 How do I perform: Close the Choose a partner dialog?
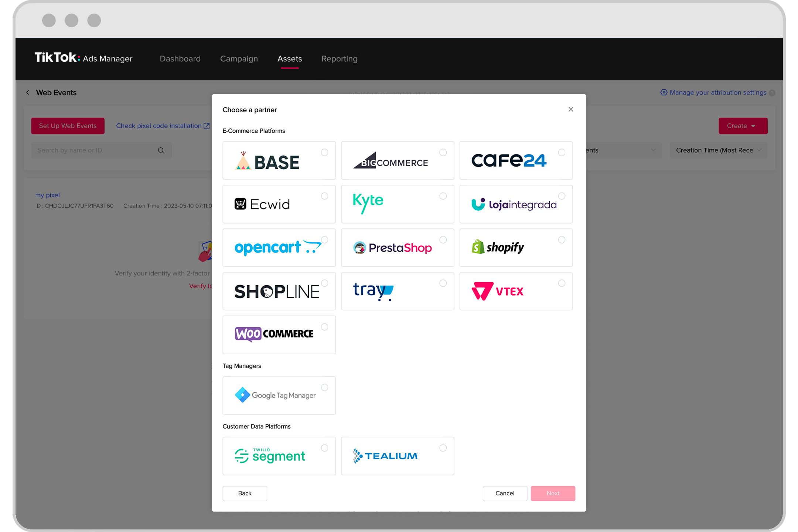[571, 109]
